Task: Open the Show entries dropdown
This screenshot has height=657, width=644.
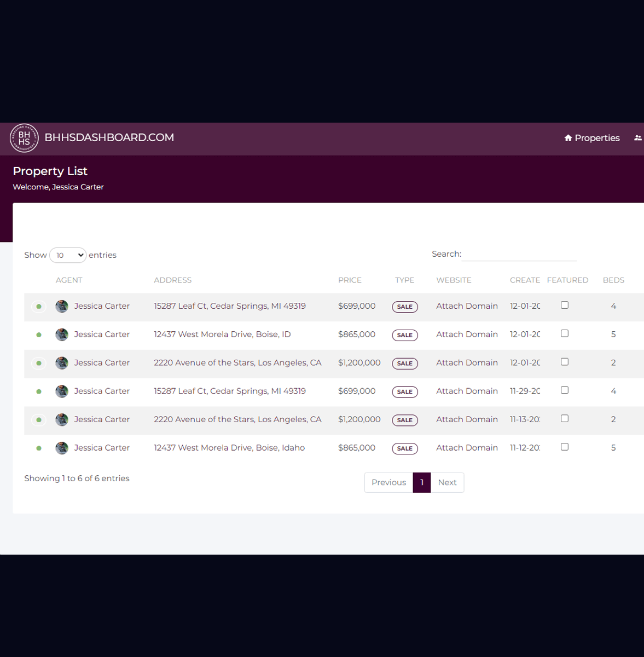Action: coord(68,255)
